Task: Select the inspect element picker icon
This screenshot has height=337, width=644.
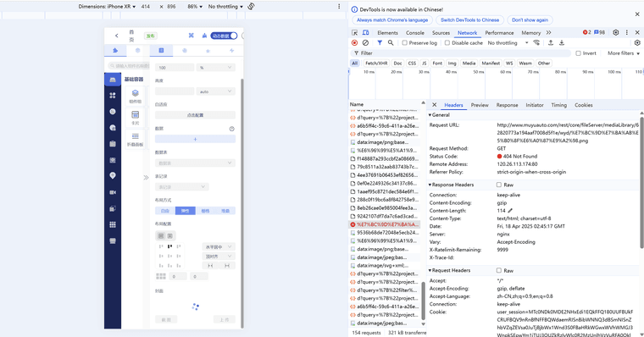Action: (x=354, y=32)
